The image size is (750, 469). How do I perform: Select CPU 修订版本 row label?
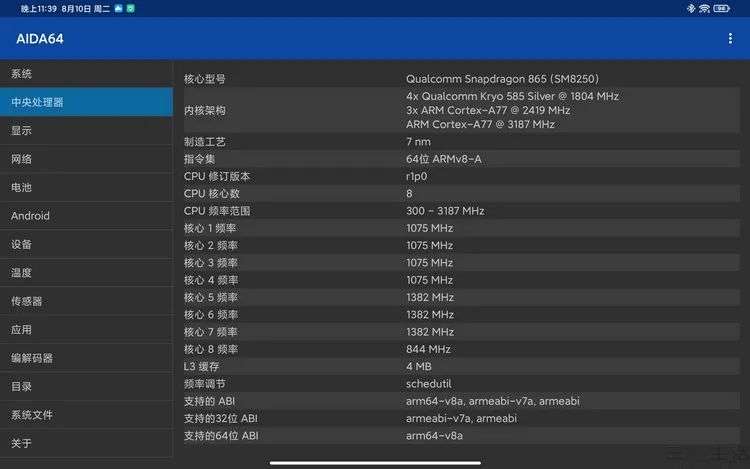[x=217, y=176]
